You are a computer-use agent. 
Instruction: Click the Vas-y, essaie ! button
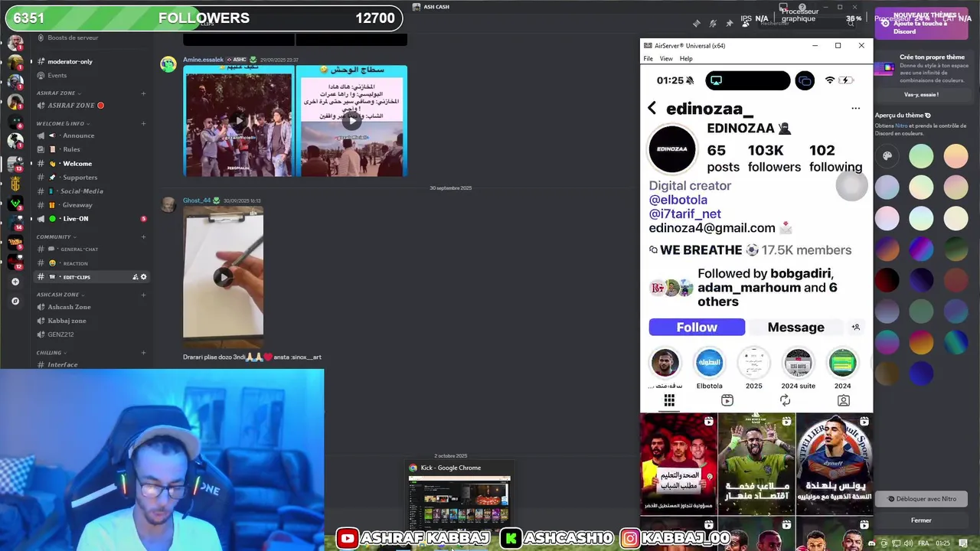coord(921,95)
